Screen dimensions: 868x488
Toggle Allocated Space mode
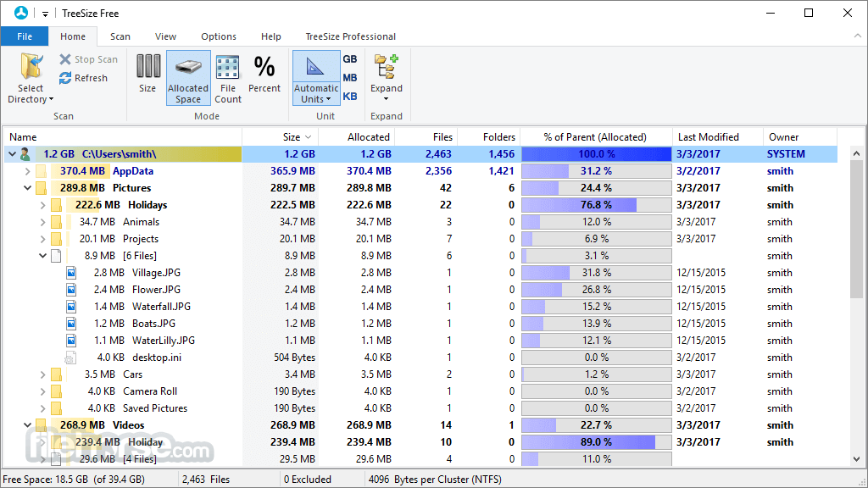[188, 78]
